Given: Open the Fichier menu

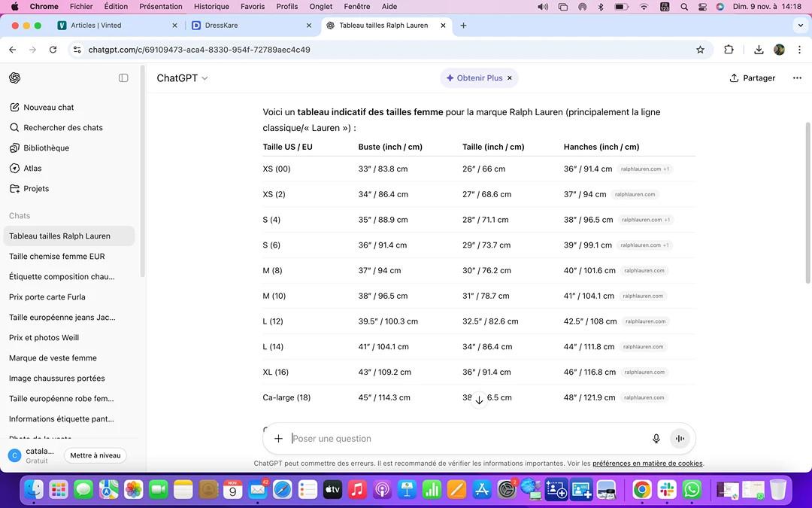Looking at the screenshot, I should (81, 6).
